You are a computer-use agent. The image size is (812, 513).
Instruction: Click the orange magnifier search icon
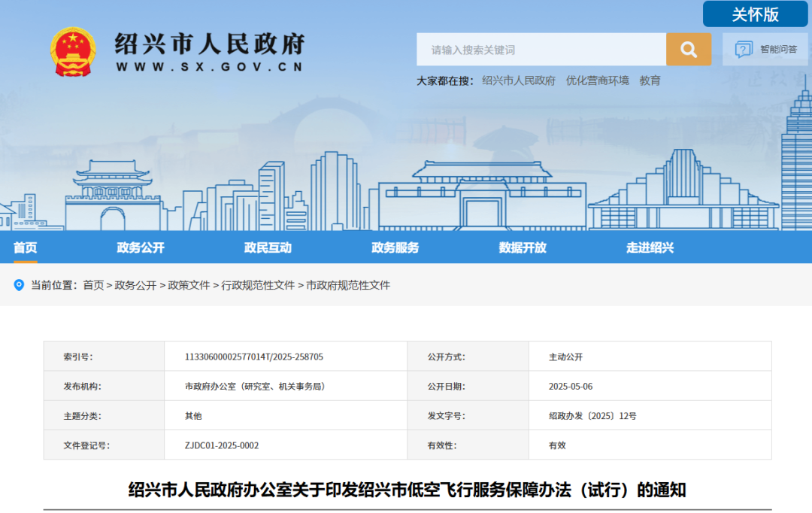pyautogui.click(x=688, y=50)
